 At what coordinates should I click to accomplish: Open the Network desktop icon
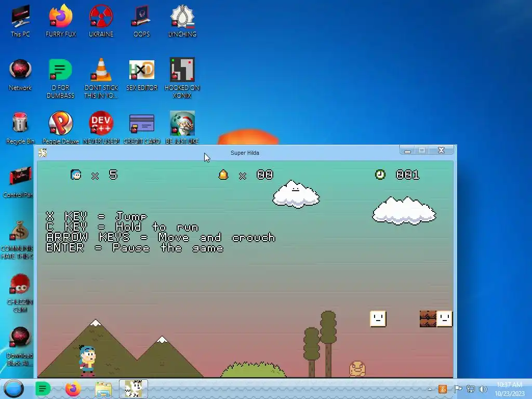tap(20, 75)
